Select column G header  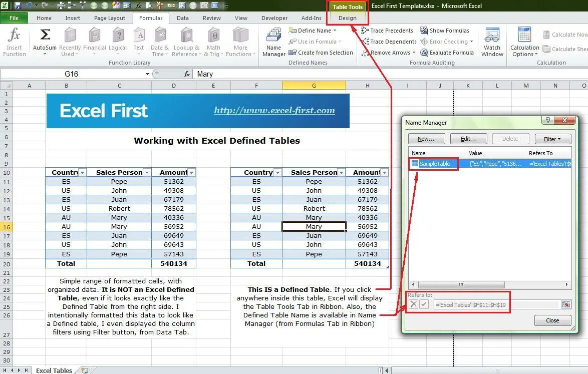pyautogui.click(x=314, y=86)
